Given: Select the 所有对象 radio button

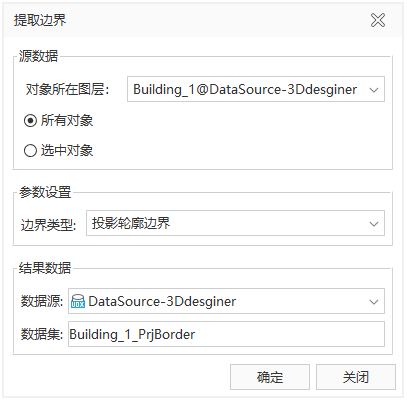Looking at the screenshot, I should tap(30, 121).
